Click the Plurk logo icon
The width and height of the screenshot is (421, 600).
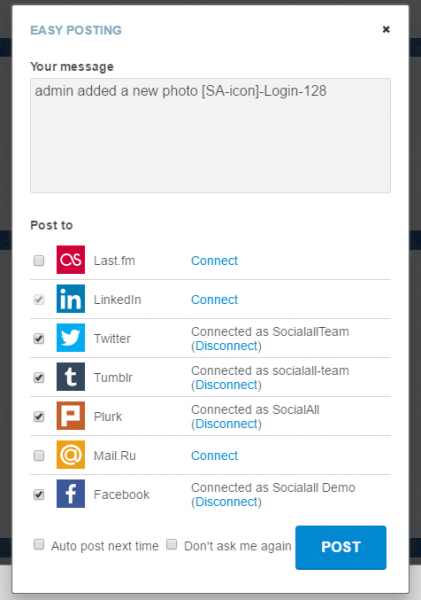pos(71,416)
